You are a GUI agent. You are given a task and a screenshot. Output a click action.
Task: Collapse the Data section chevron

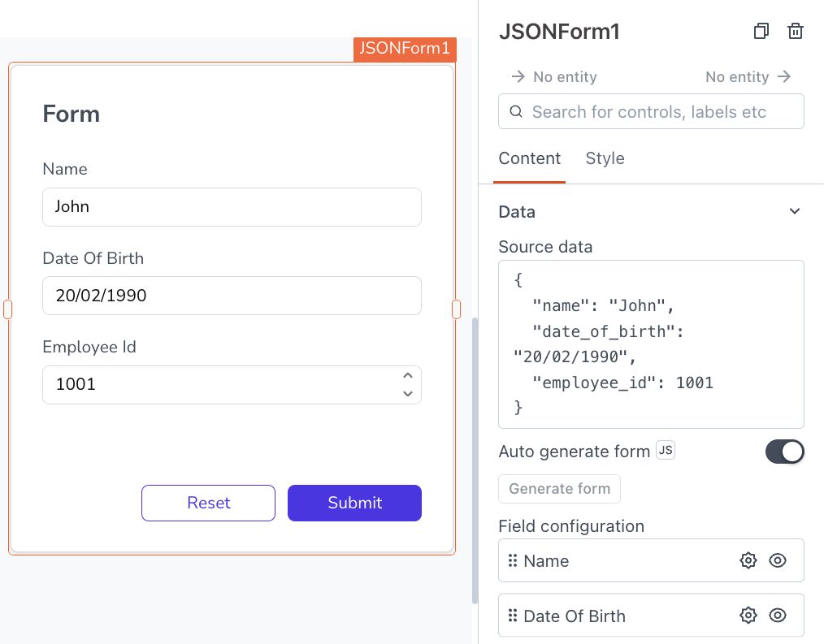pos(795,212)
